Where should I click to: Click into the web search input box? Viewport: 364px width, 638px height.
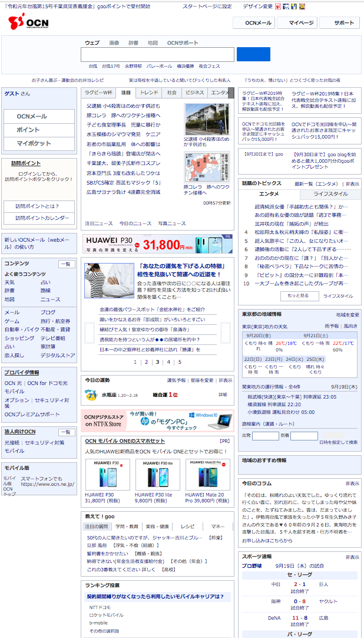(x=157, y=54)
